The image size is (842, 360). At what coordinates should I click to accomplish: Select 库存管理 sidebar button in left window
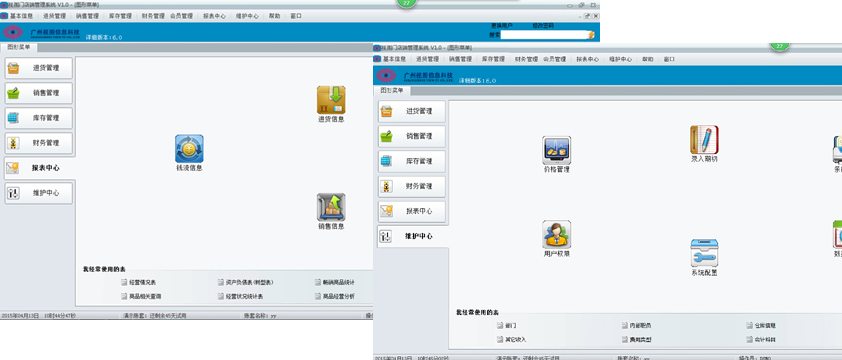(x=39, y=118)
